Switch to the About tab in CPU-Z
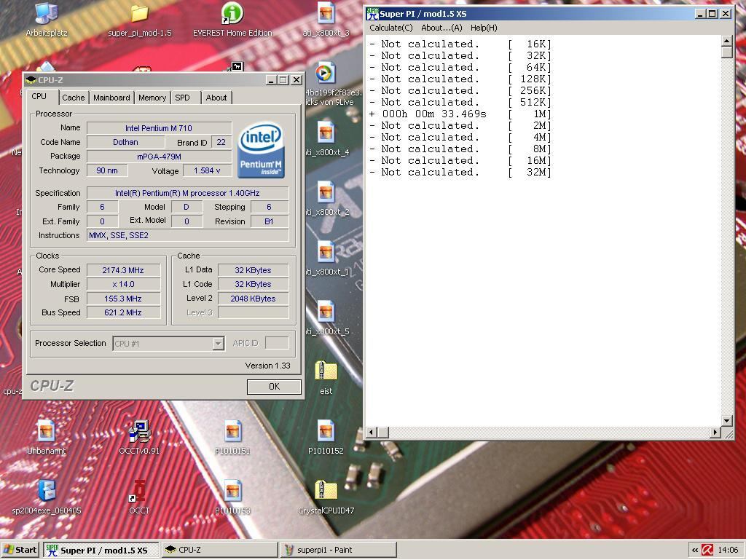 [x=216, y=98]
